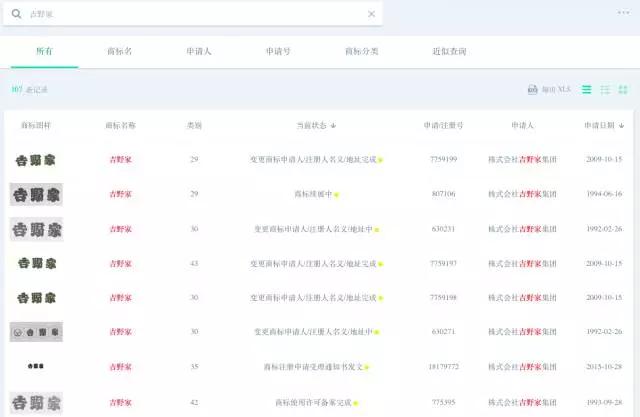Open small trademark thumbnail in row 18179772

pos(36,366)
